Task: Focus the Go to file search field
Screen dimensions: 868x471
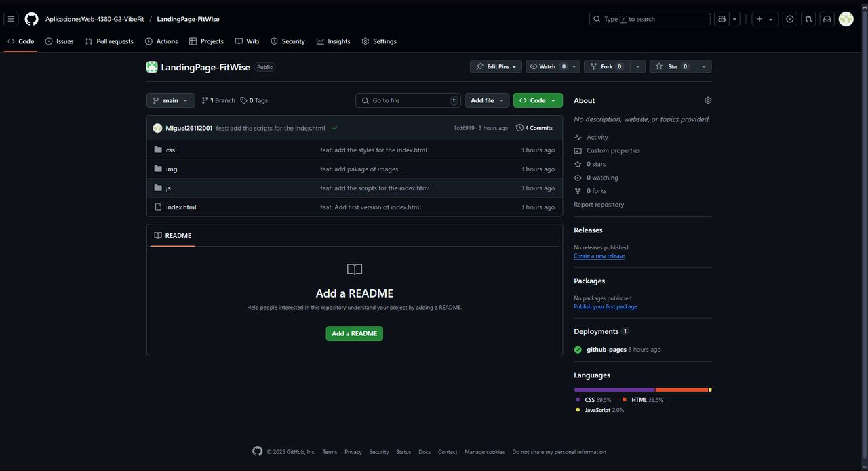Action: pyautogui.click(x=408, y=100)
